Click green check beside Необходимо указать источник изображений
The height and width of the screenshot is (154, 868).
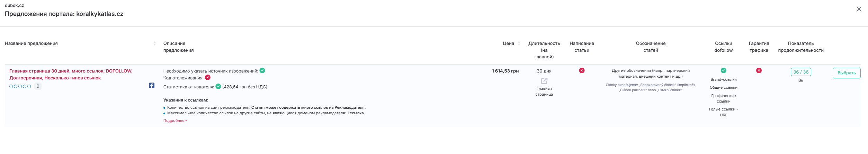pyautogui.click(x=262, y=70)
